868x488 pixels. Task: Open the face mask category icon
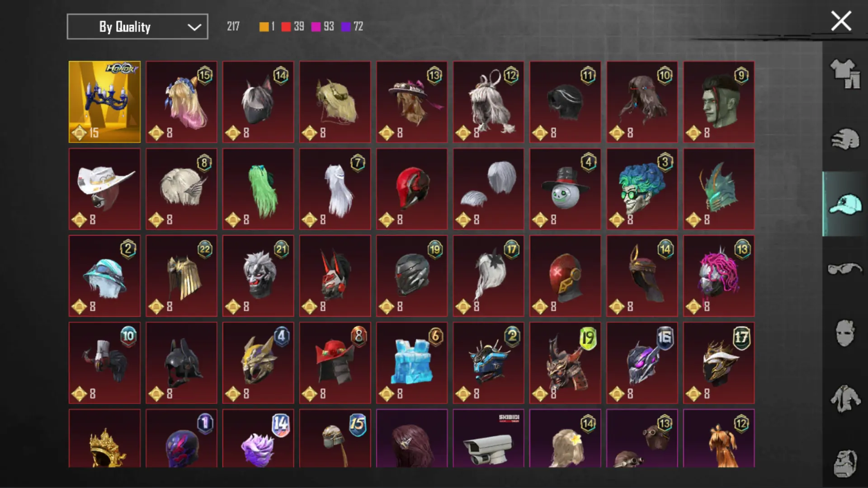(x=844, y=333)
